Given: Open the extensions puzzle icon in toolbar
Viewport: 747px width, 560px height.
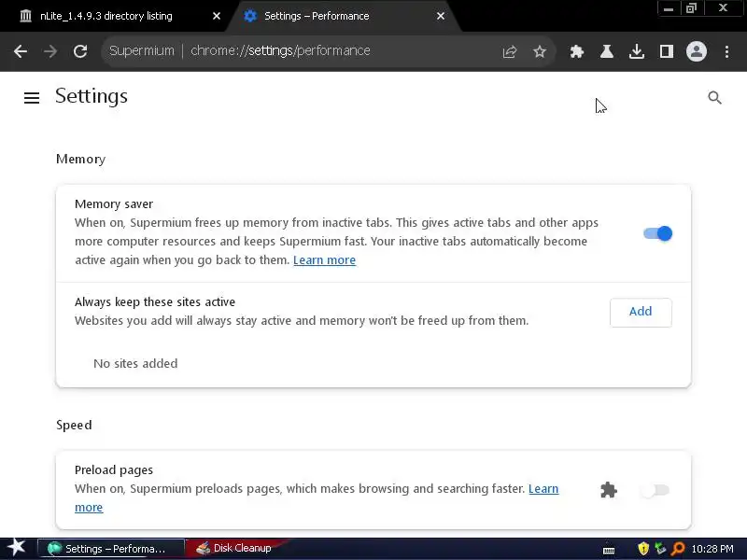Looking at the screenshot, I should (x=576, y=51).
